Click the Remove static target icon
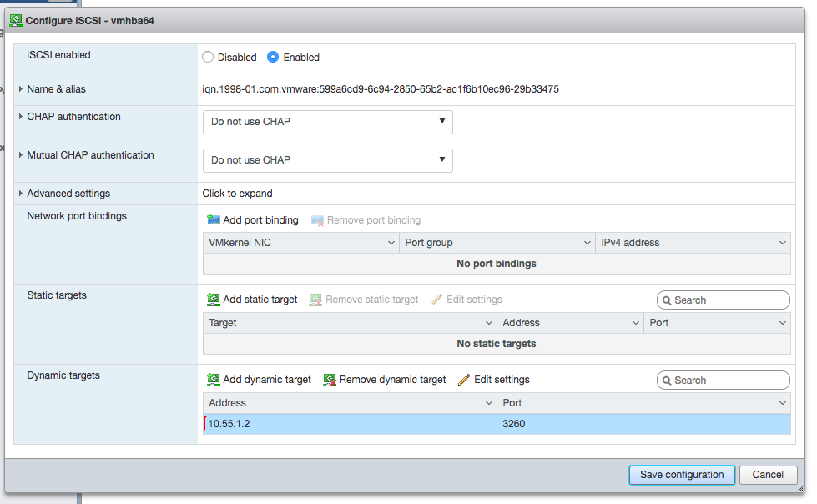This screenshot has width=817, height=504. [315, 300]
